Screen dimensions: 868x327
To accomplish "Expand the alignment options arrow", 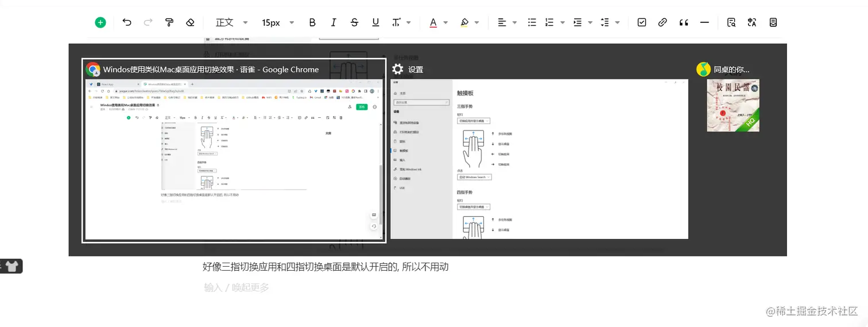I will [x=514, y=22].
